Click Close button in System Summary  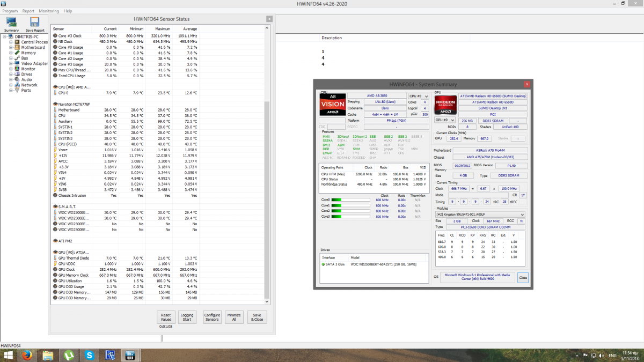523,278
